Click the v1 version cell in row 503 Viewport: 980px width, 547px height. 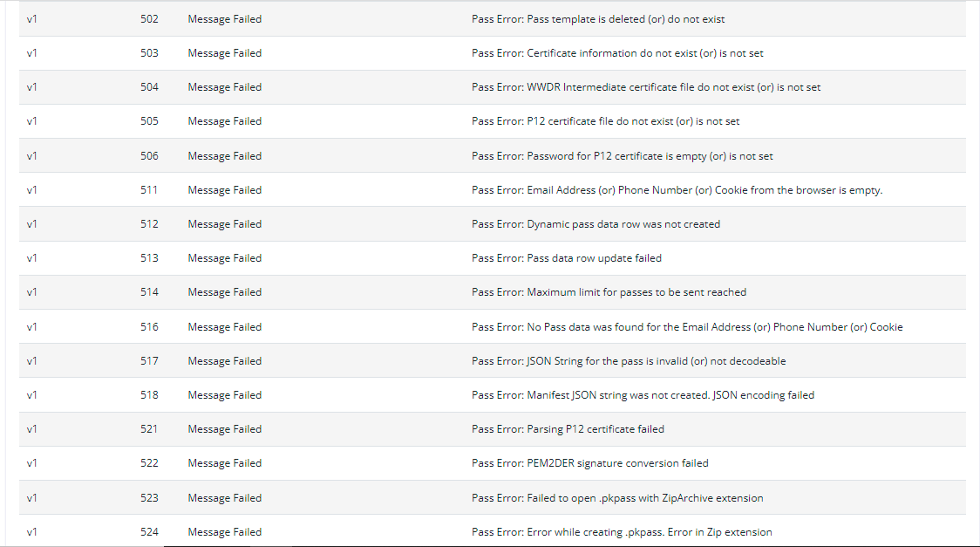(x=31, y=53)
